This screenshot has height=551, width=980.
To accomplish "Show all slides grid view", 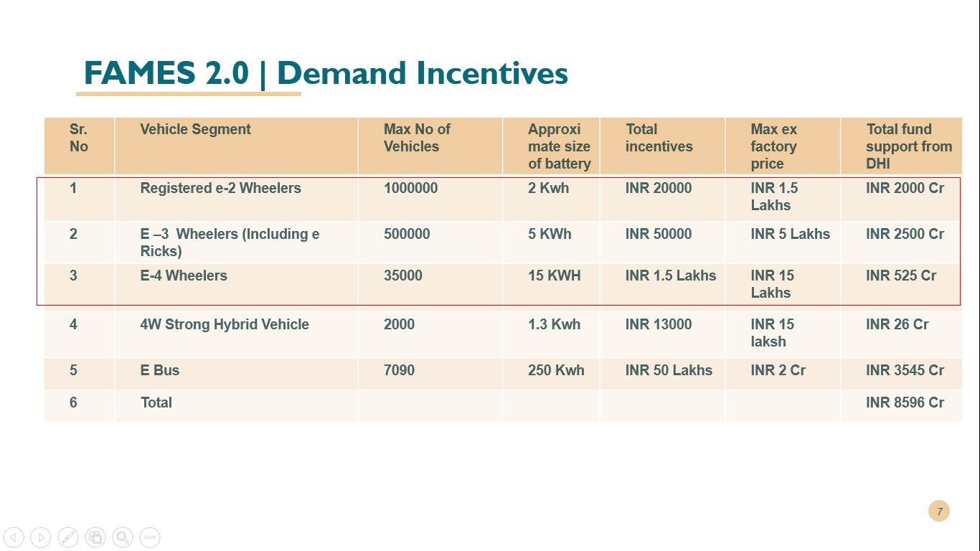I will (95, 537).
